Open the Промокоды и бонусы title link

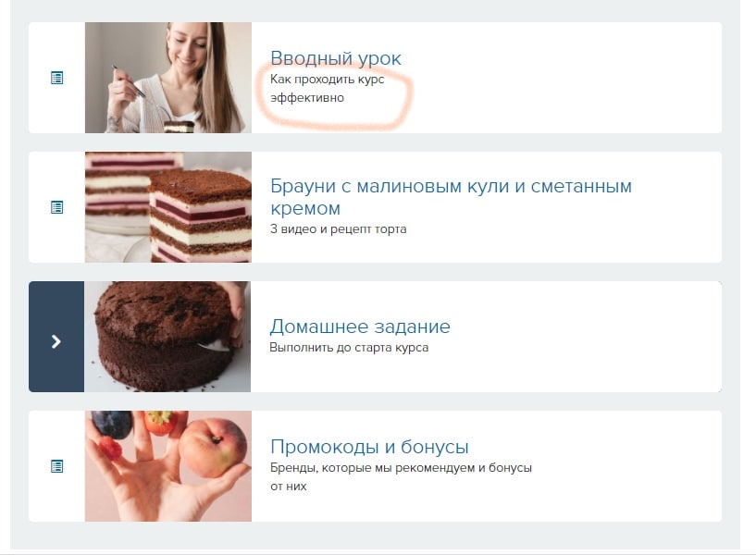(369, 446)
